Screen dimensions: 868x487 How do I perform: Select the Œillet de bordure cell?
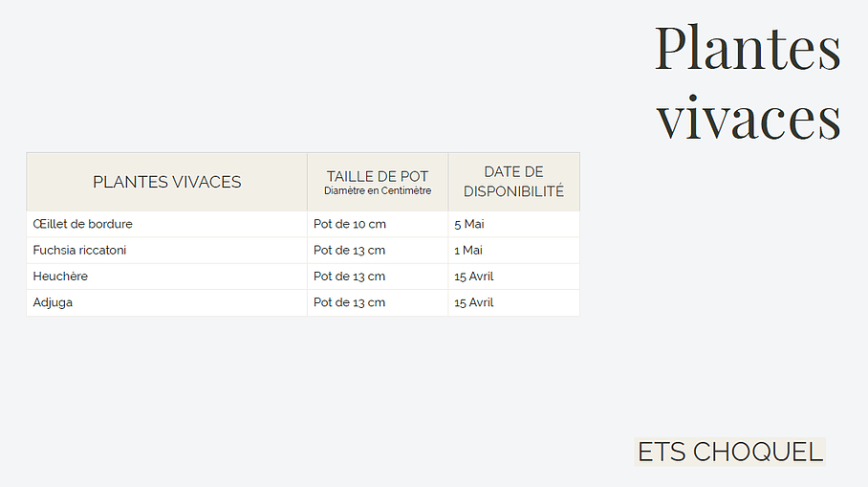(x=82, y=224)
